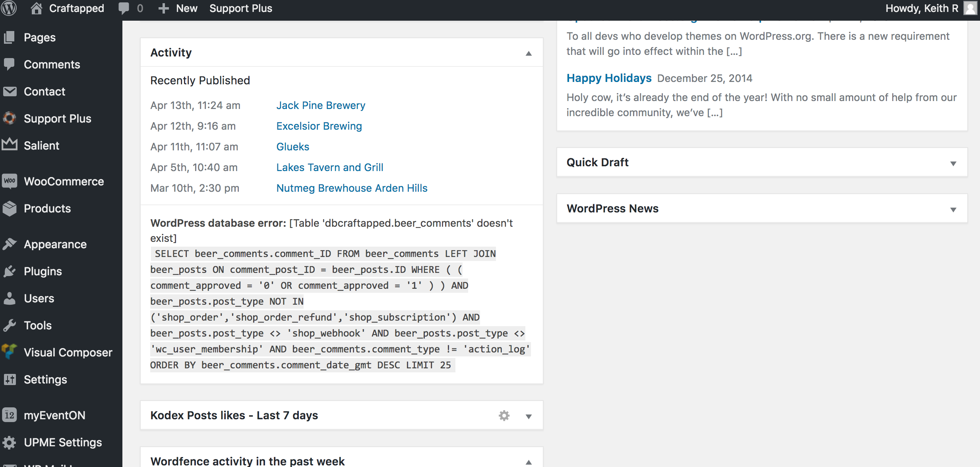Click the Pages sidebar icon
The height and width of the screenshot is (467, 980).
coord(10,37)
